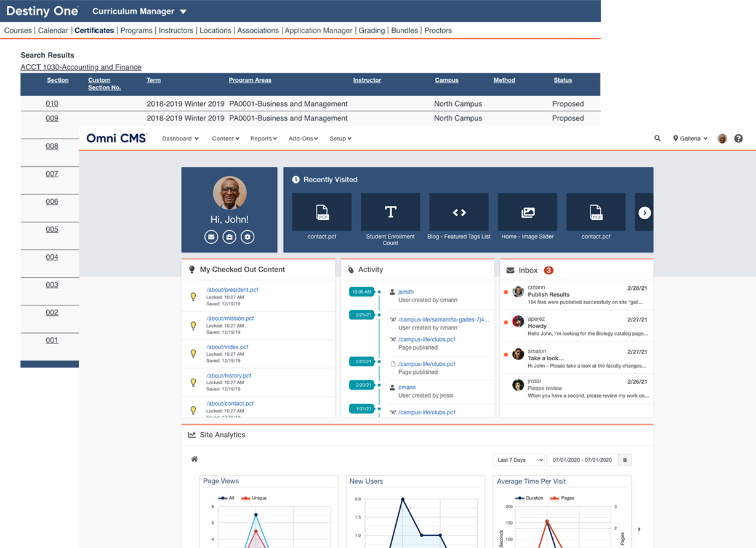Open the Gallena site dropdown
Image resolution: width=756 pixels, height=548 pixels.
[x=690, y=139]
